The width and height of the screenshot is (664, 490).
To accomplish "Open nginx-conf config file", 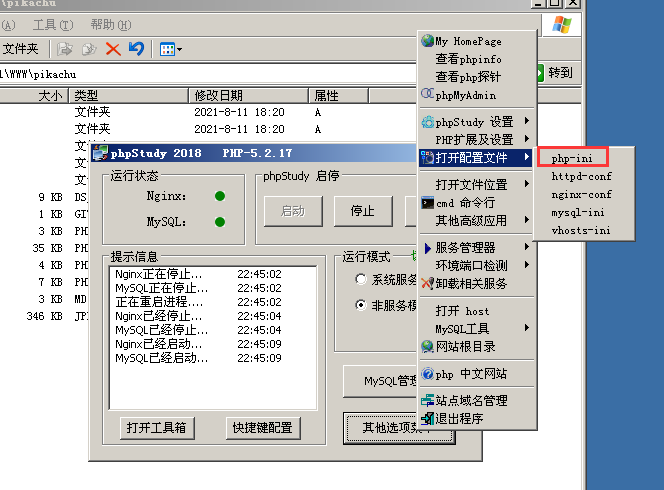I will point(581,194).
